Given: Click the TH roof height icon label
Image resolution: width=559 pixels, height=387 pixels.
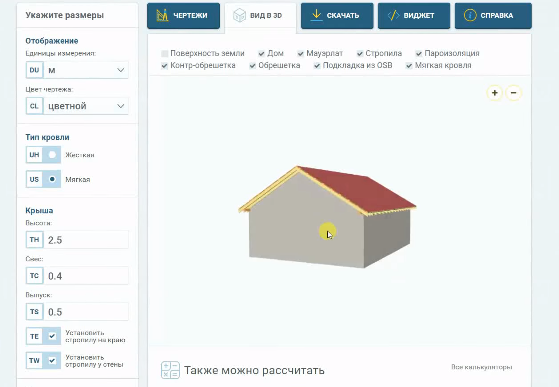Looking at the screenshot, I should [x=34, y=239].
